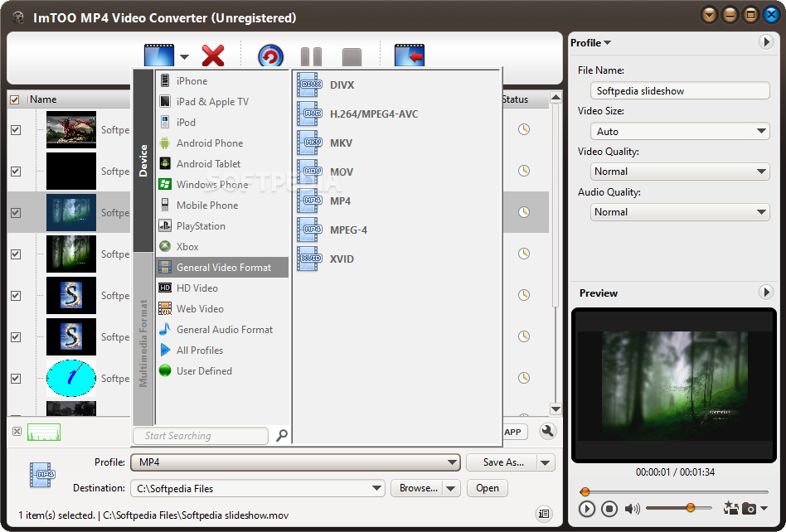
Task: Select Windows Phone category
Action: (222, 184)
